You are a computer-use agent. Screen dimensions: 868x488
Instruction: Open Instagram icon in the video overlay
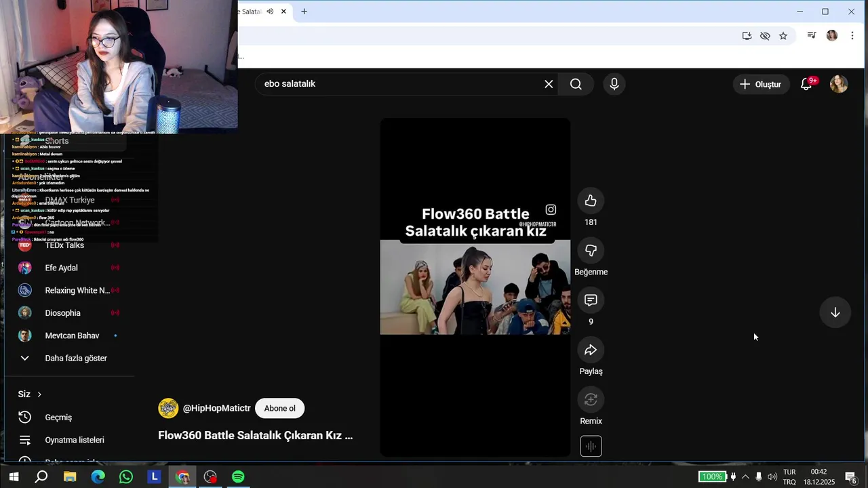[x=551, y=210]
